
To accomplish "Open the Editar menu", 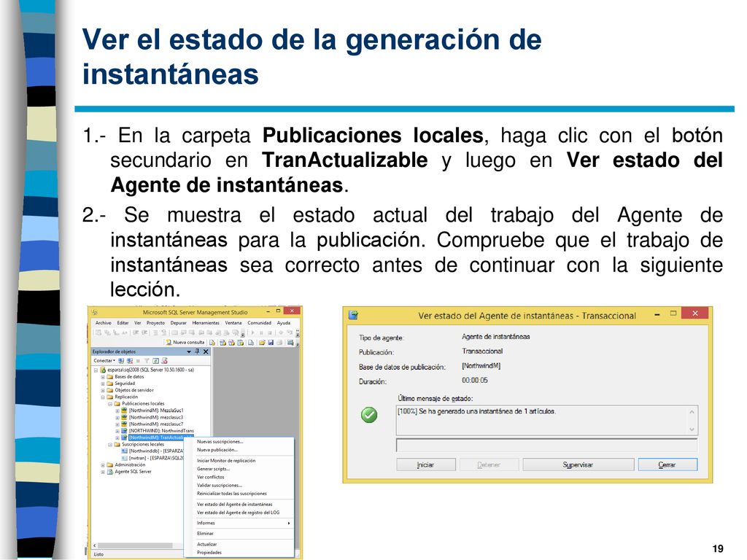I will tap(123, 323).
